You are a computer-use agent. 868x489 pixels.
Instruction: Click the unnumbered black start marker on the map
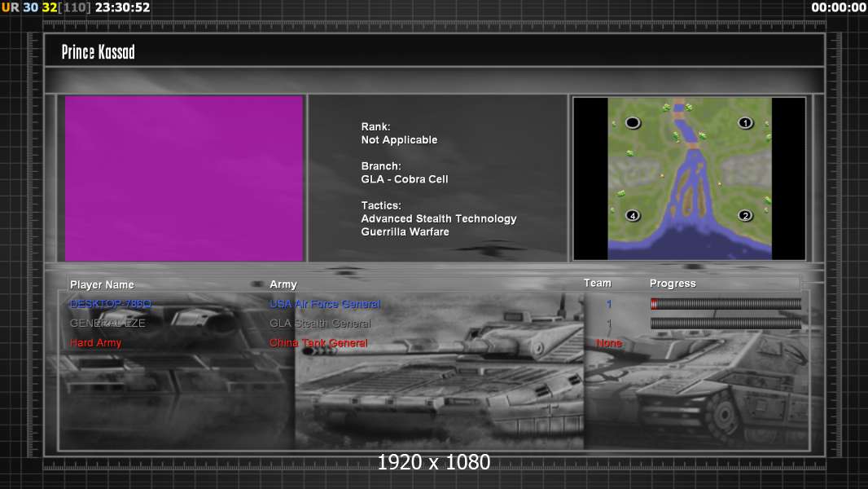click(x=633, y=123)
